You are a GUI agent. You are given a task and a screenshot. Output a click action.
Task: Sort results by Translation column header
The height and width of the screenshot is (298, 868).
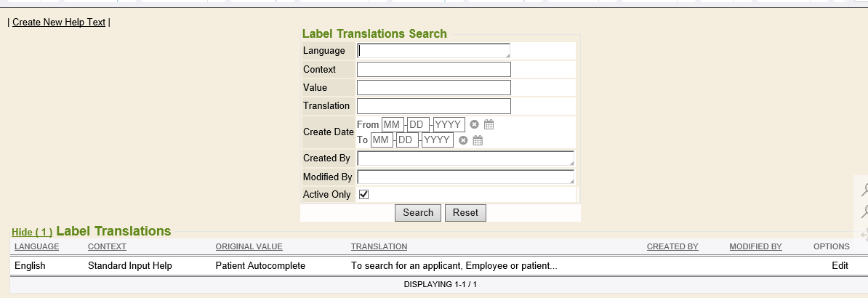[x=379, y=246]
